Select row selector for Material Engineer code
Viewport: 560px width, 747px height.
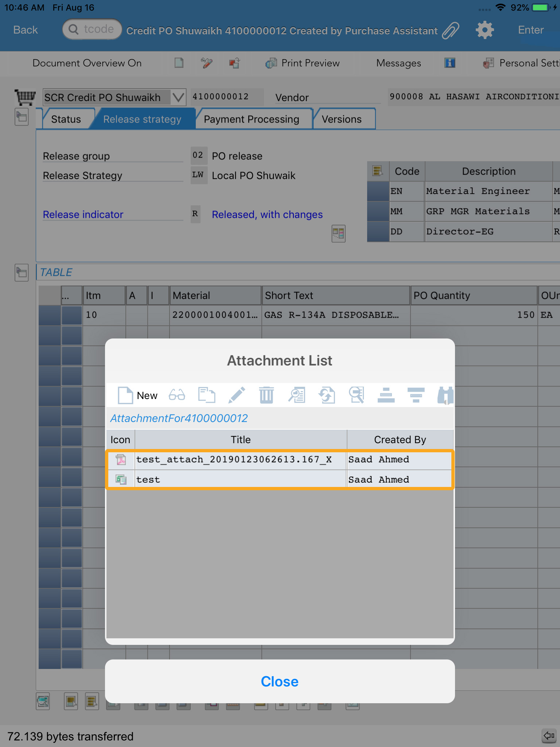pos(378,191)
